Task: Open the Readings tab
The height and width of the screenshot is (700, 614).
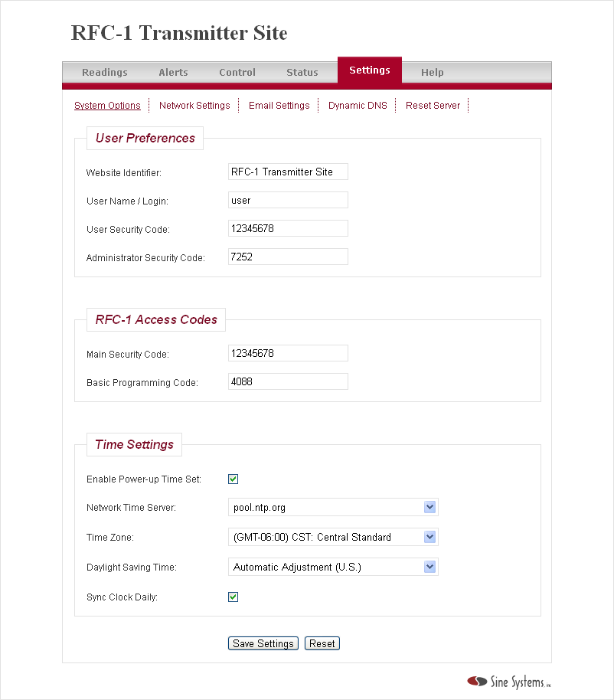Action: [104, 72]
